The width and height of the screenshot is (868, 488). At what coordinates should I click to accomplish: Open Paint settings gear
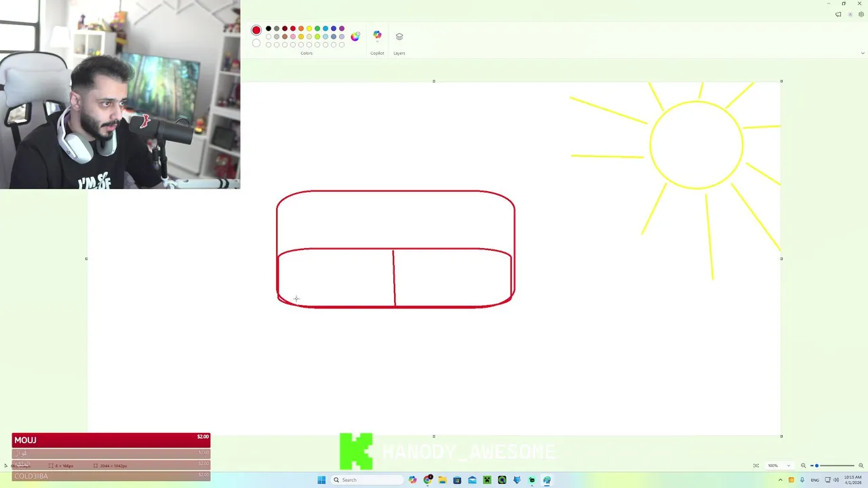coord(861,14)
